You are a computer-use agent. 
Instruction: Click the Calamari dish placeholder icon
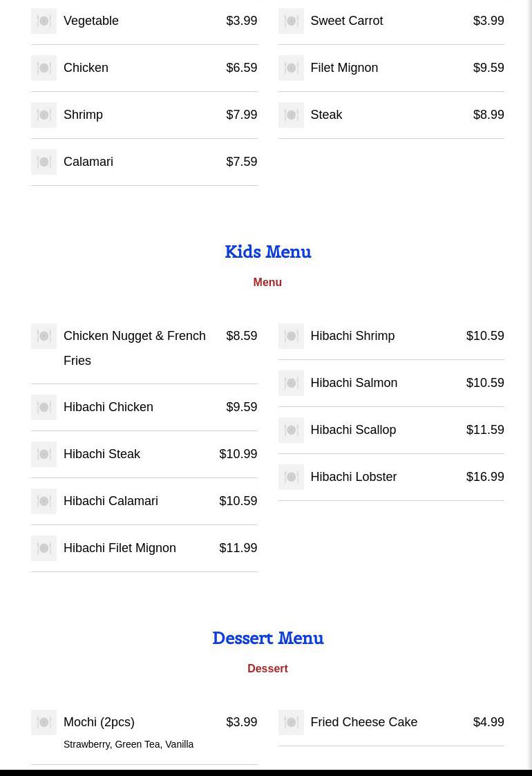tap(44, 162)
